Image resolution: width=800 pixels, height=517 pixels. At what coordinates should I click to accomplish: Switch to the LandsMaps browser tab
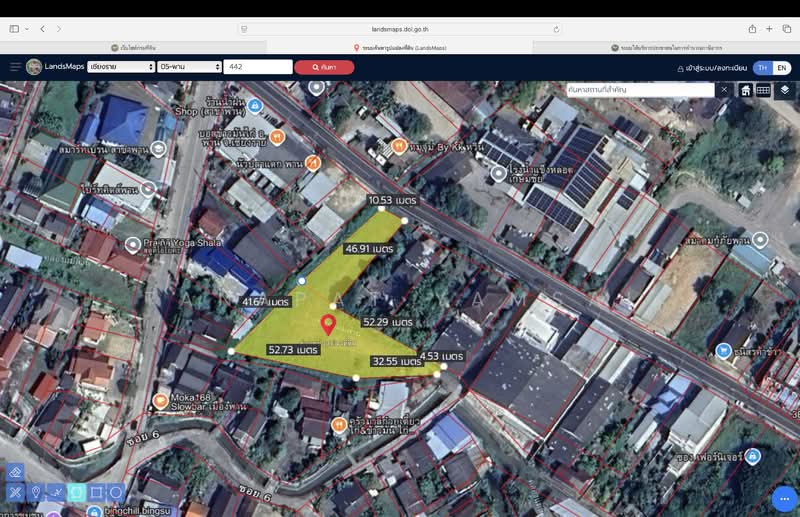[x=400, y=47]
